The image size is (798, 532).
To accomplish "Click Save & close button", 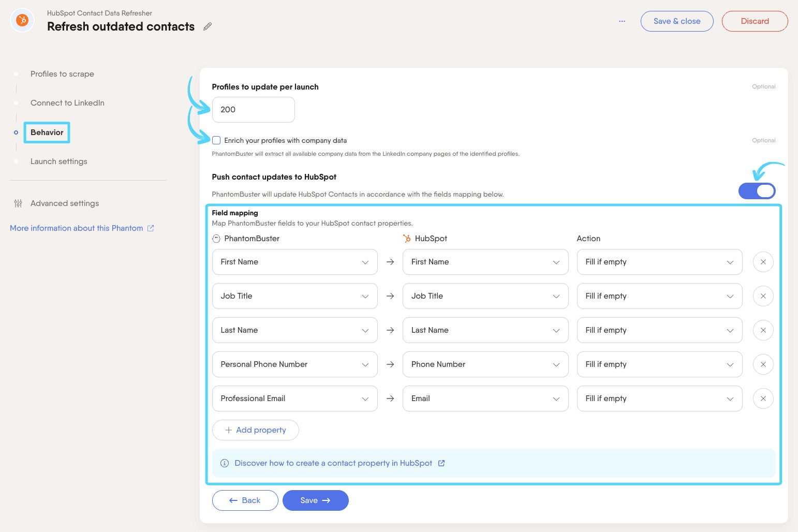I will [677, 21].
